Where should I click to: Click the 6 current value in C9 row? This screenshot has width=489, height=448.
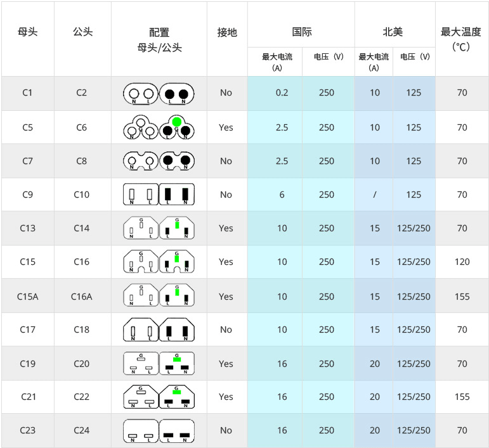(282, 195)
